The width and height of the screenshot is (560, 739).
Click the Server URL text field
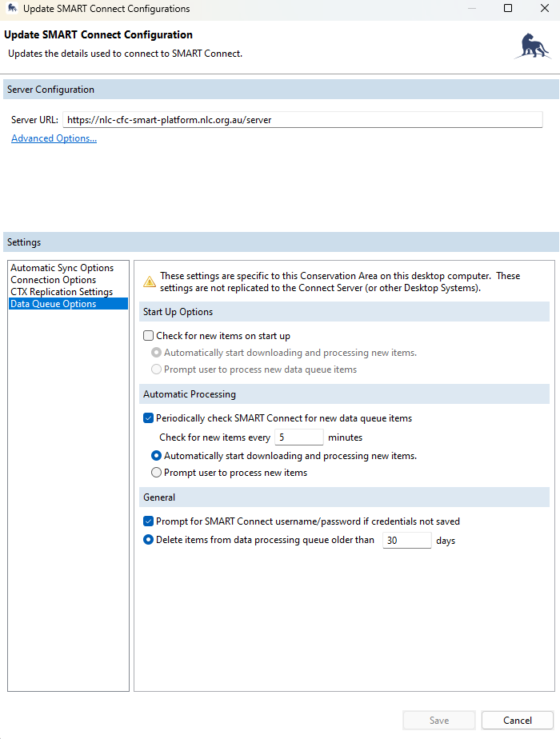tap(302, 120)
